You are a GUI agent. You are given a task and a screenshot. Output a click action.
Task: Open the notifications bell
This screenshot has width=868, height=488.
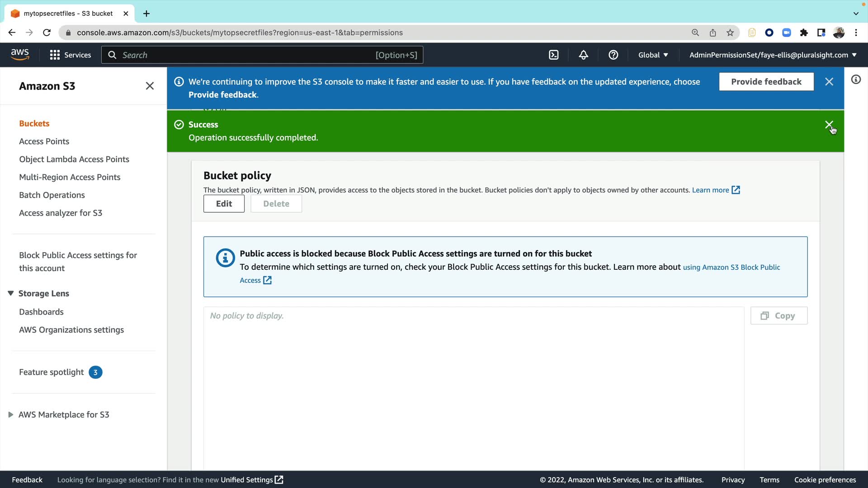tap(583, 55)
